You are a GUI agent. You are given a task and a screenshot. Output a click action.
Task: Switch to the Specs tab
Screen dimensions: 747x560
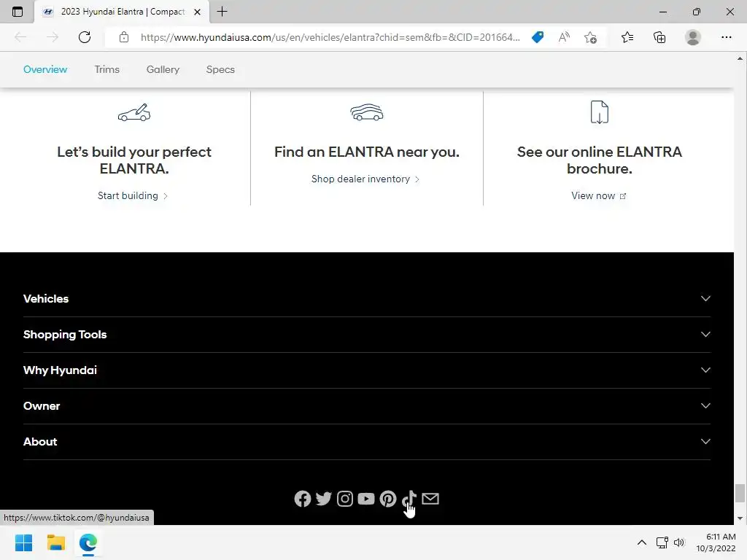(220, 69)
